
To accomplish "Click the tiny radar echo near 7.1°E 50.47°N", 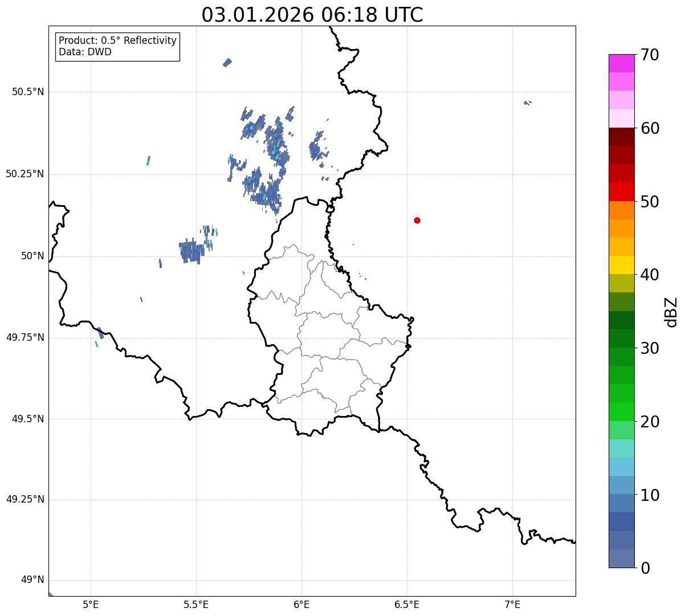I will pyautogui.click(x=527, y=103).
